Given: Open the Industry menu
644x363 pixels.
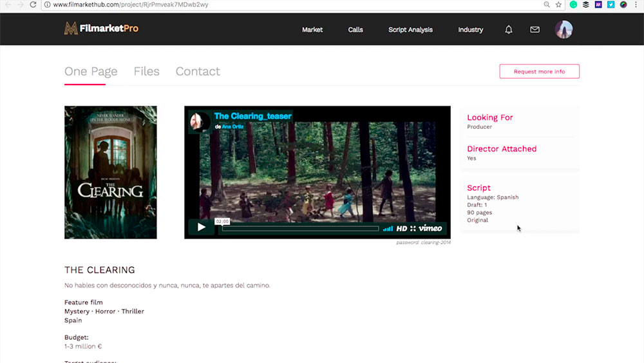Looking at the screenshot, I should pyautogui.click(x=470, y=30).
